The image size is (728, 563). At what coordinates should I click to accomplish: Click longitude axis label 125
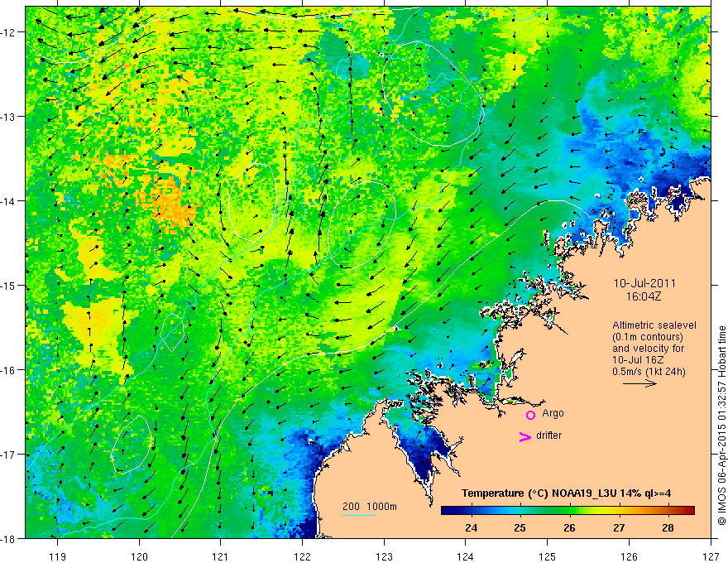coord(548,556)
